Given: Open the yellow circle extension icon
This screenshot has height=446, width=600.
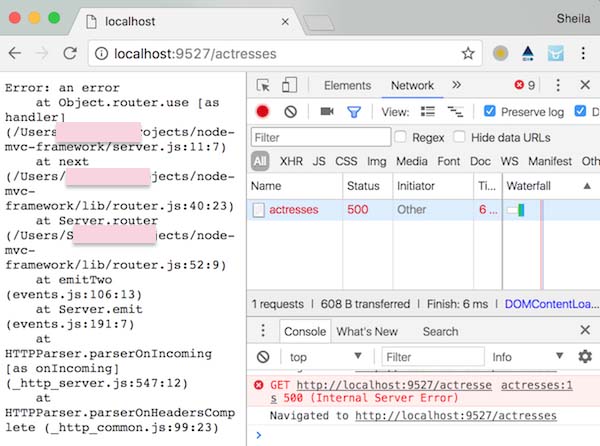Looking at the screenshot, I should [x=501, y=53].
